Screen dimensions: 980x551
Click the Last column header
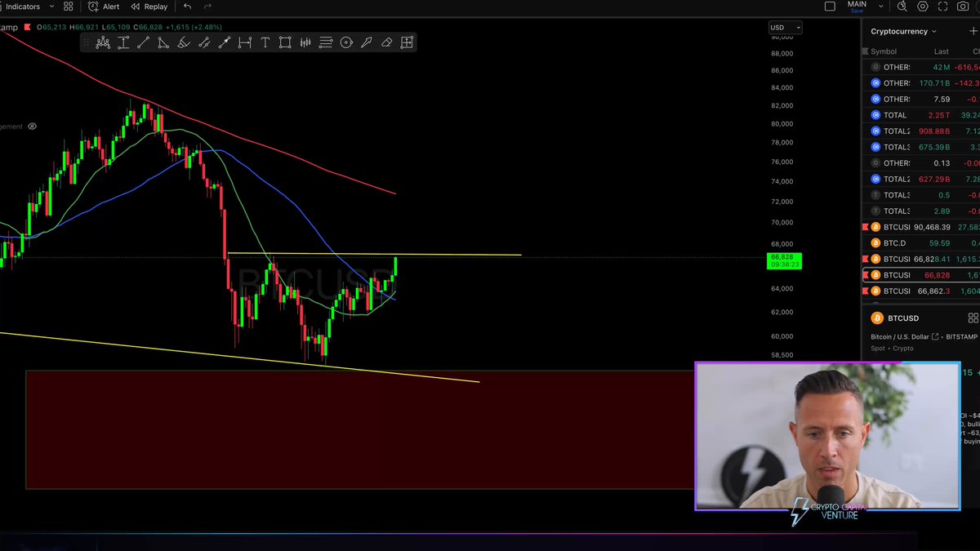[942, 51]
